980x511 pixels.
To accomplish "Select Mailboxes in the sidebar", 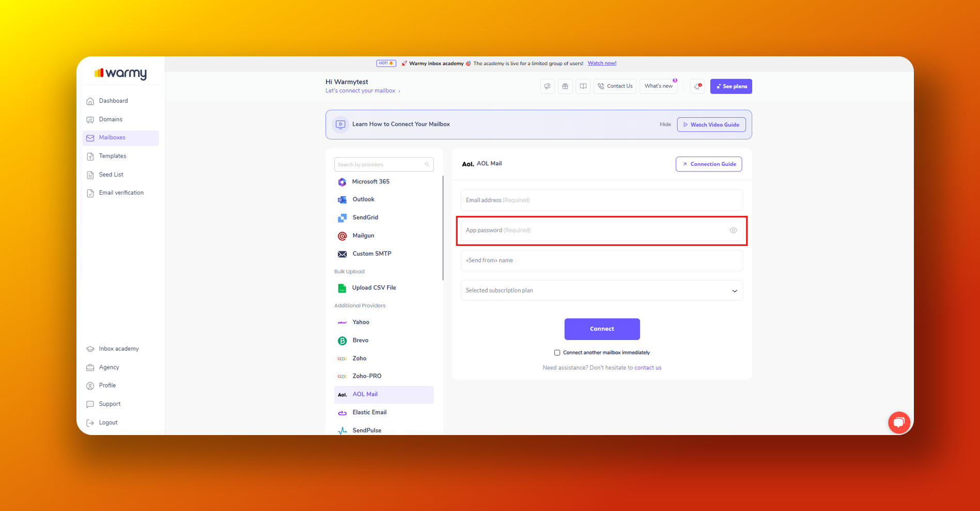I will click(120, 138).
